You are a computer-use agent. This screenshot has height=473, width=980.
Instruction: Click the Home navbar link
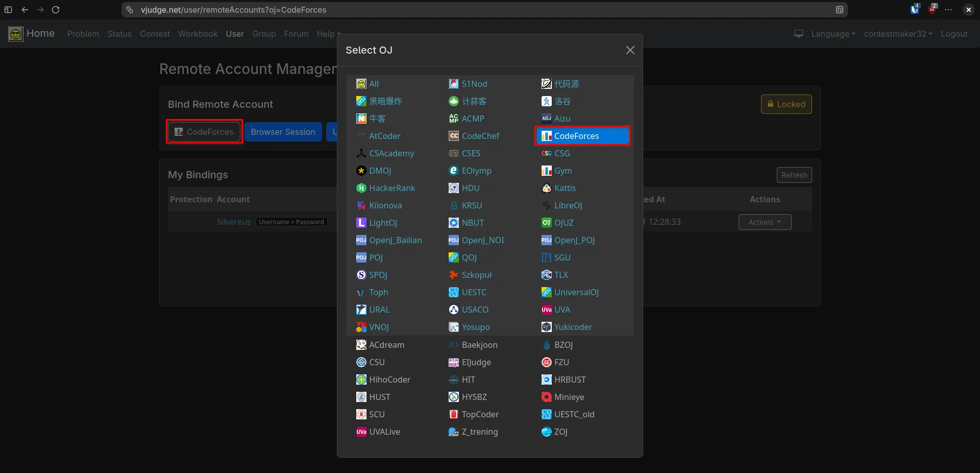coord(40,33)
